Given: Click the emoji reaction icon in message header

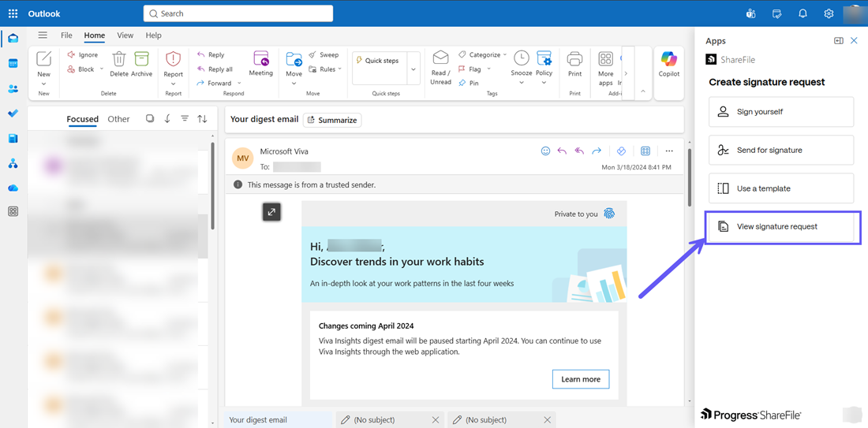Looking at the screenshot, I should point(546,151).
